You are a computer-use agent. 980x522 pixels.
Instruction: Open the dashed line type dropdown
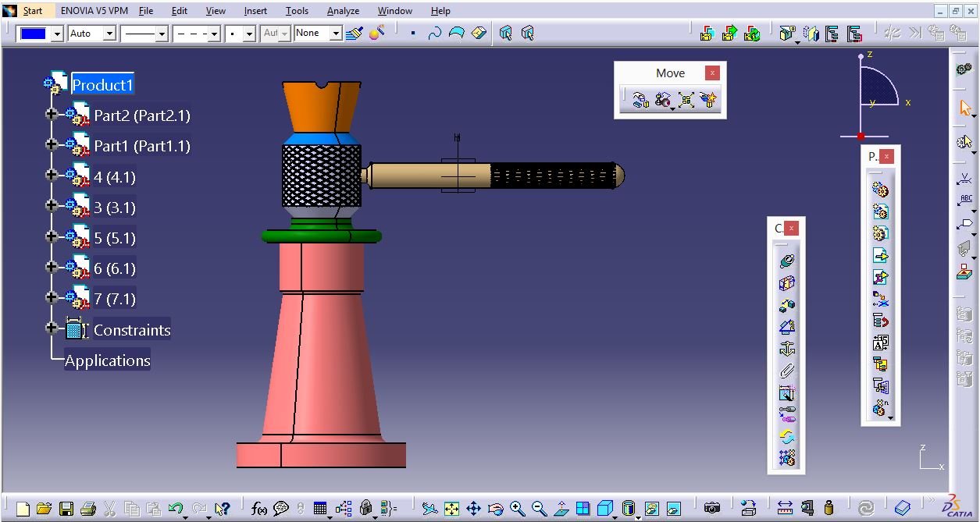click(x=214, y=34)
